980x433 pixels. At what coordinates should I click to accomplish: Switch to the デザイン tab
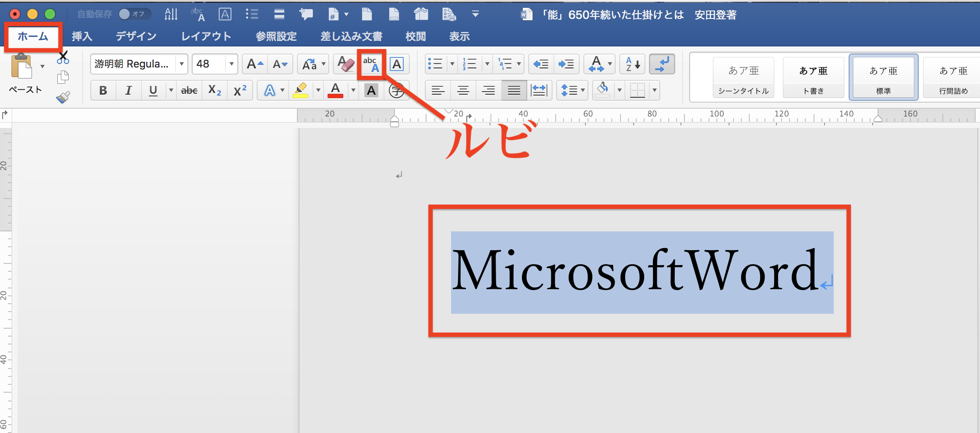point(136,36)
